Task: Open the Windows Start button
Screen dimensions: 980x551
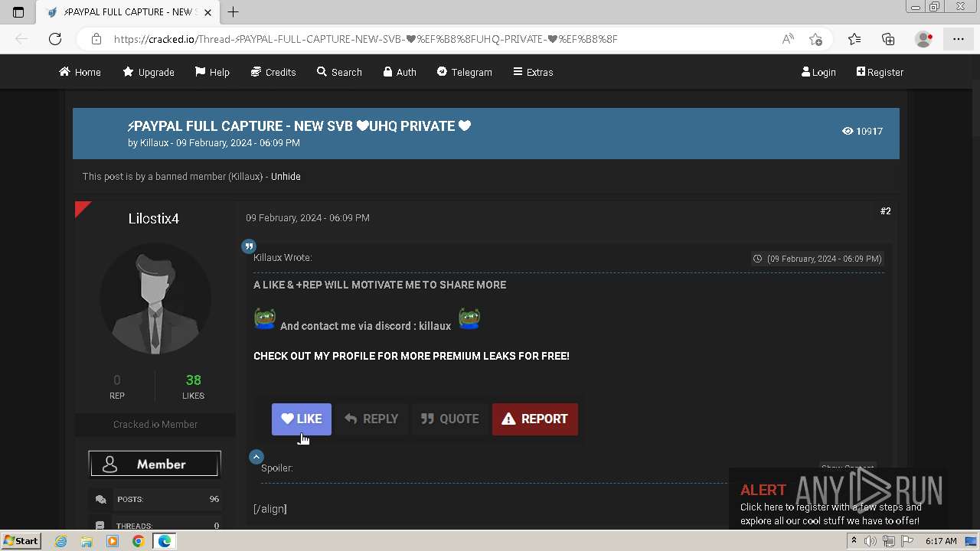Action: pos(21,541)
